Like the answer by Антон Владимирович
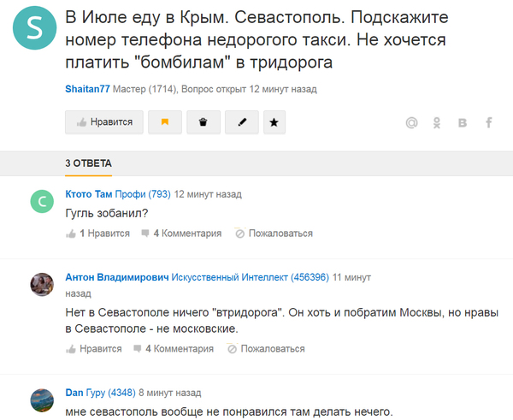Viewport: 513px width, 420px height. tap(98, 349)
